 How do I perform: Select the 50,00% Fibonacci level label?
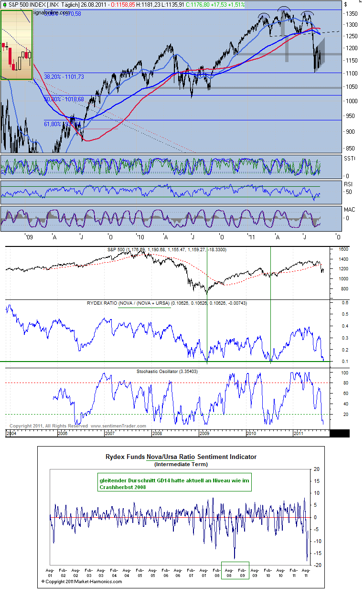pos(64,99)
